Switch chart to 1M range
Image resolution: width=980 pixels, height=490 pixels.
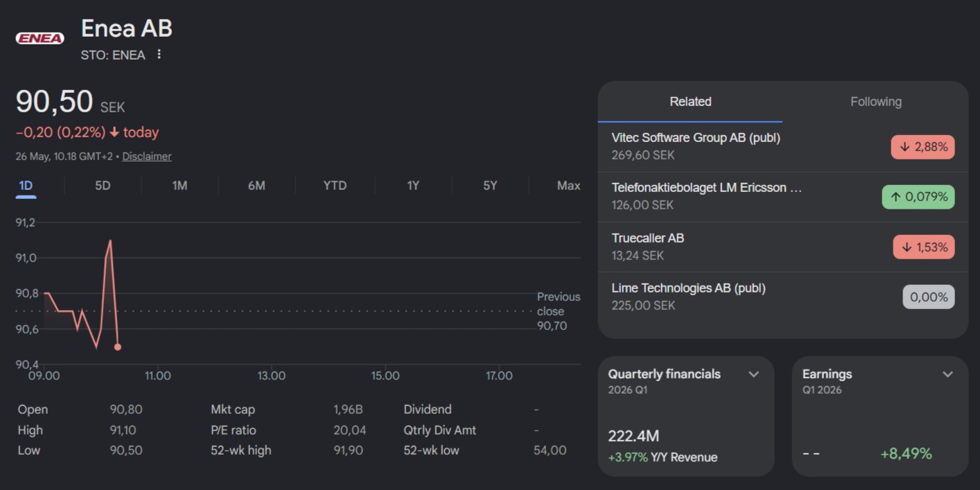tap(180, 186)
